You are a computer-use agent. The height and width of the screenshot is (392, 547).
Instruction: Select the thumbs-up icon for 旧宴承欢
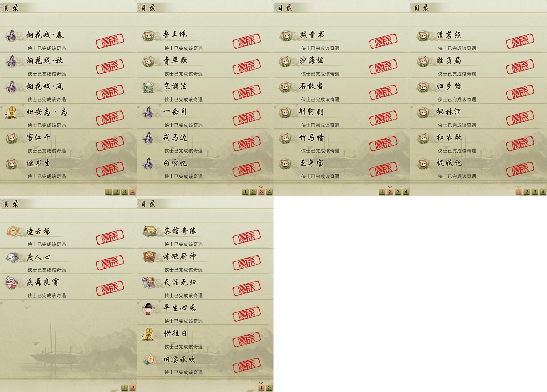pyautogui.click(x=149, y=359)
